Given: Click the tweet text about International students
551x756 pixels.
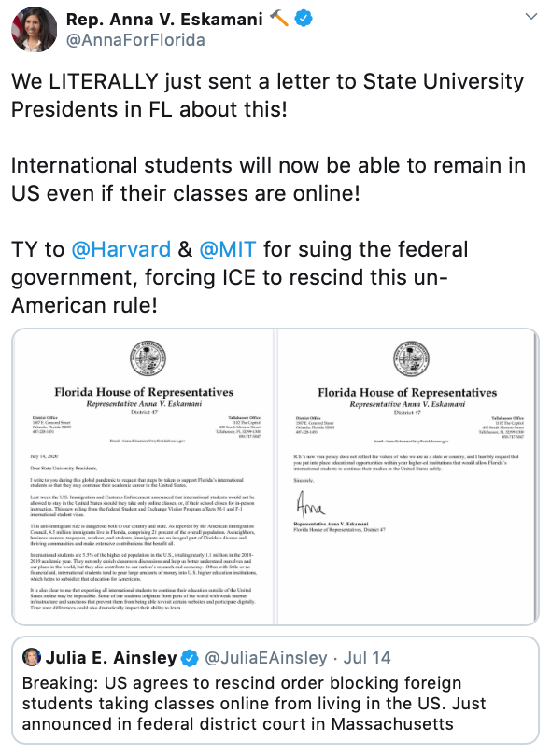Looking at the screenshot, I should [x=268, y=179].
